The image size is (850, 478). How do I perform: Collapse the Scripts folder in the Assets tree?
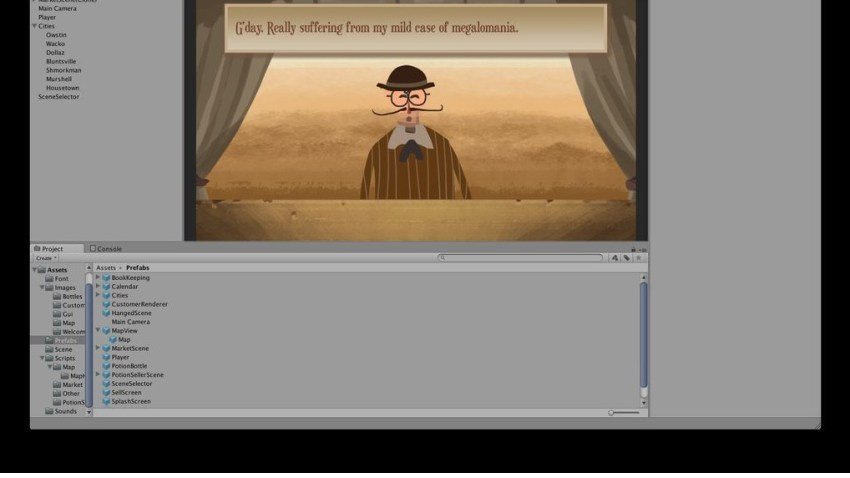tap(43, 358)
